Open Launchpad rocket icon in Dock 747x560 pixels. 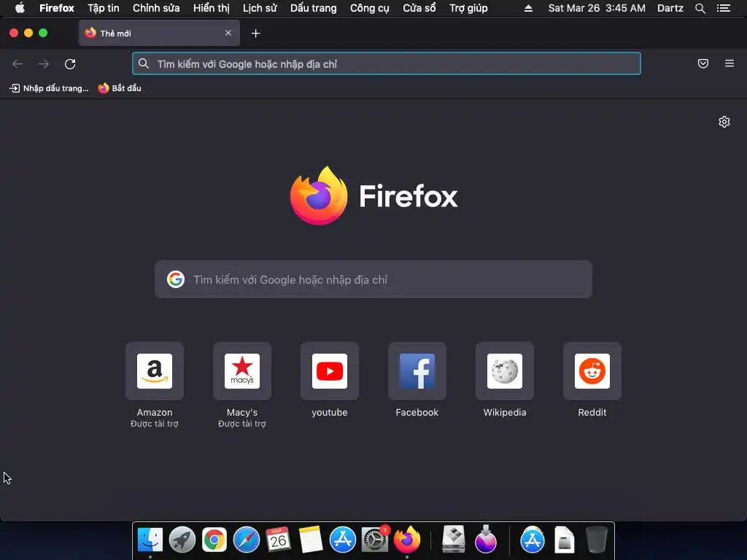tap(182, 540)
